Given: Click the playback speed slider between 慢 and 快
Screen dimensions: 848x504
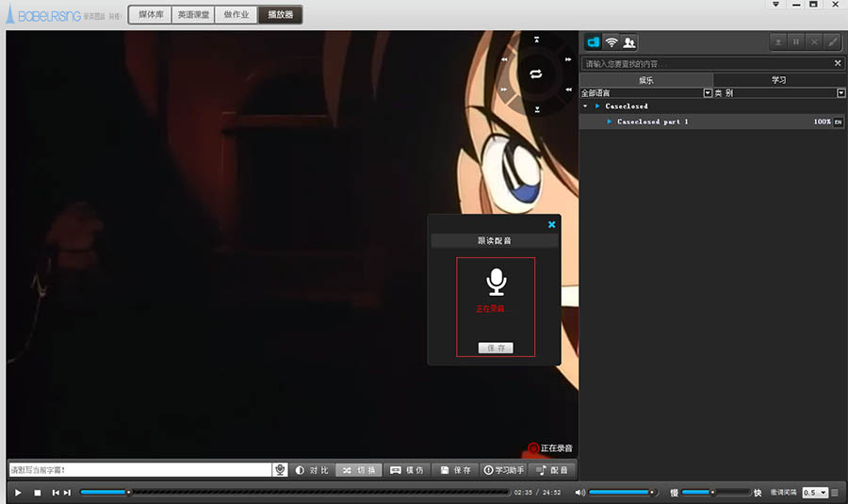Looking at the screenshot, I should point(715,492).
